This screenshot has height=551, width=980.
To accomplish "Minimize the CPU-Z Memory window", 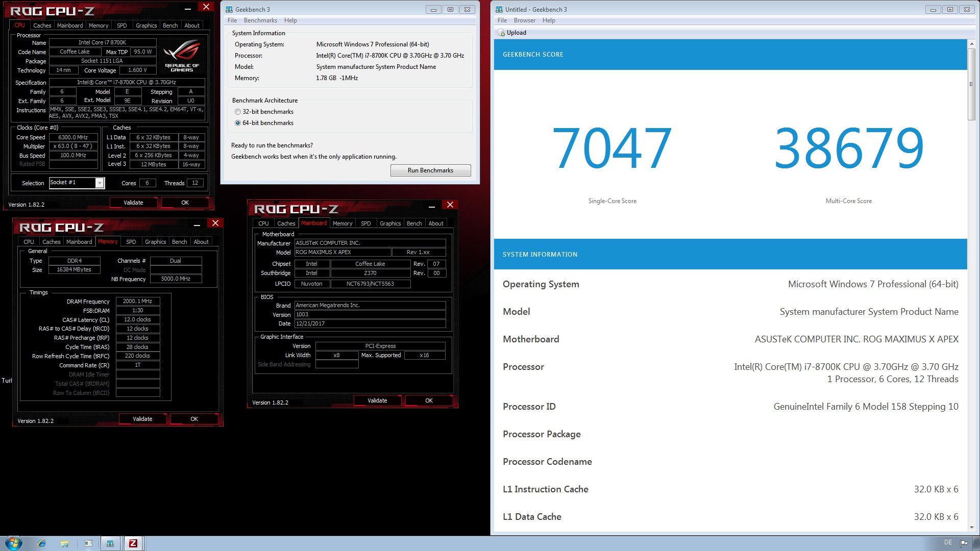I will point(197,224).
